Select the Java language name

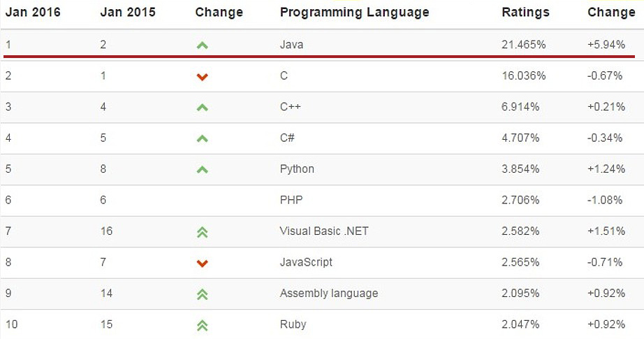291,44
